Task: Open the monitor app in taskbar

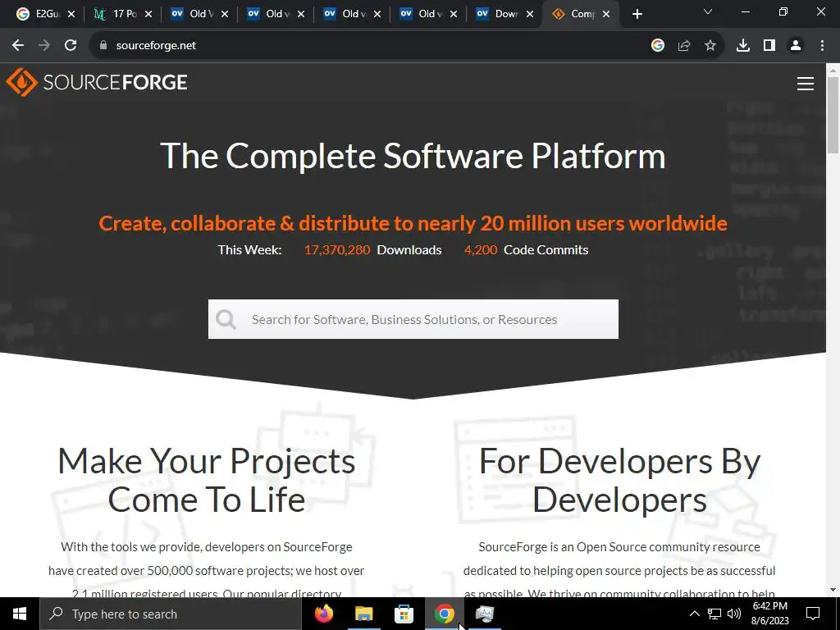Action: tap(484, 614)
